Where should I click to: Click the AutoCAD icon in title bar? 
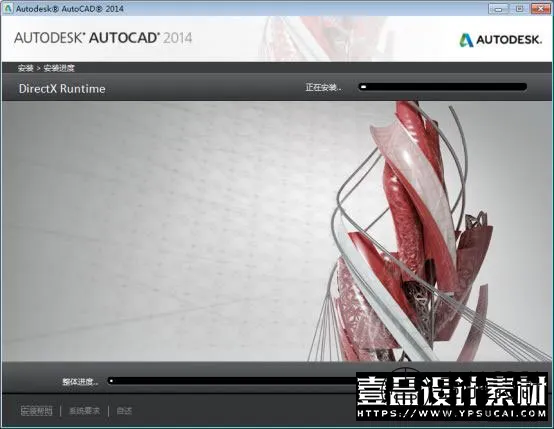tap(8, 8)
